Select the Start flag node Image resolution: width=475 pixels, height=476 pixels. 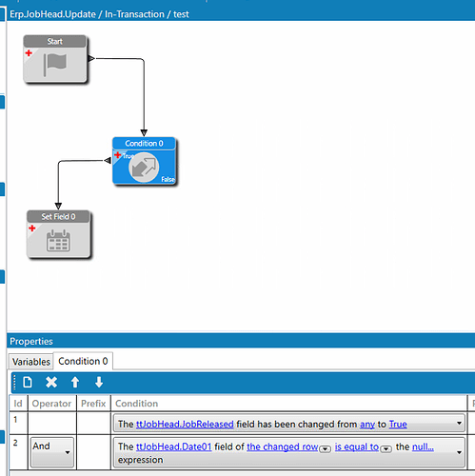55,59
